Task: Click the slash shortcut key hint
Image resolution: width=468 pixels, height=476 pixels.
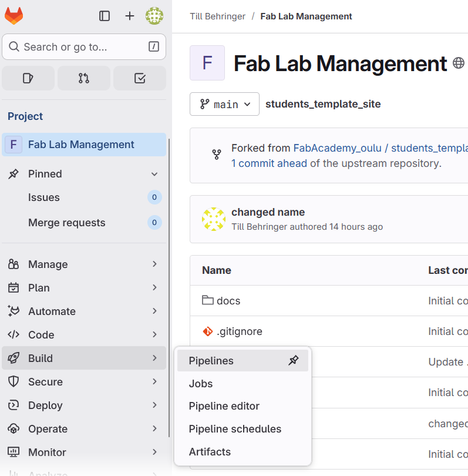Action: [x=154, y=47]
